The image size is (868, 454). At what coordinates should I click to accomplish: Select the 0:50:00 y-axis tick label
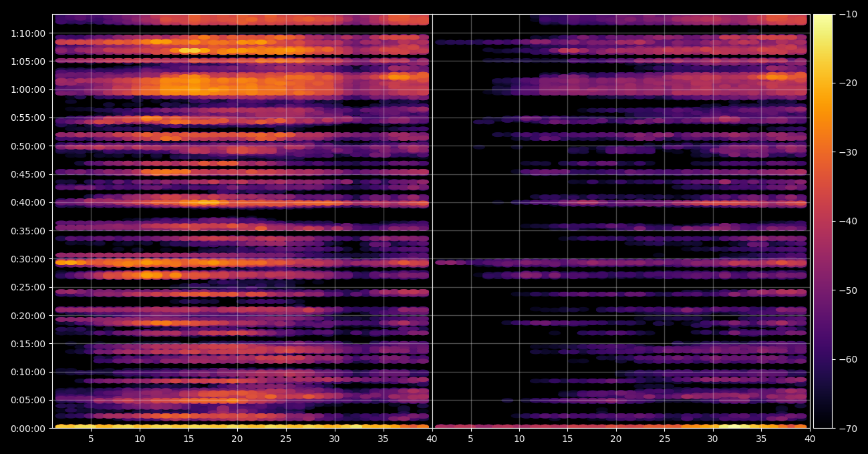point(28,146)
